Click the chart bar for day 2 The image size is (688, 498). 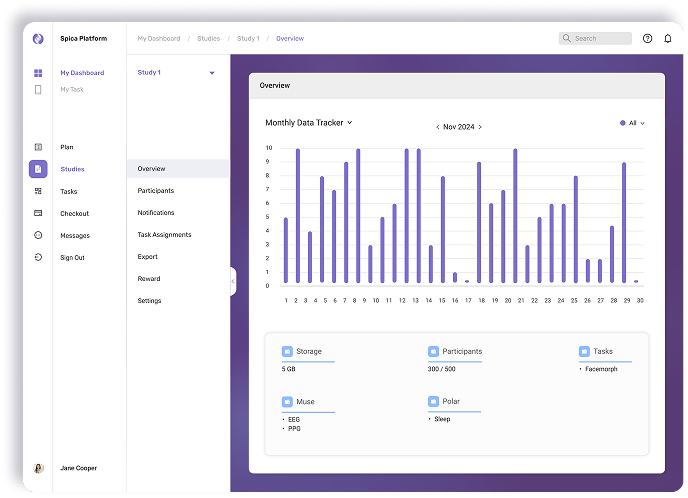(x=298, y=216)
